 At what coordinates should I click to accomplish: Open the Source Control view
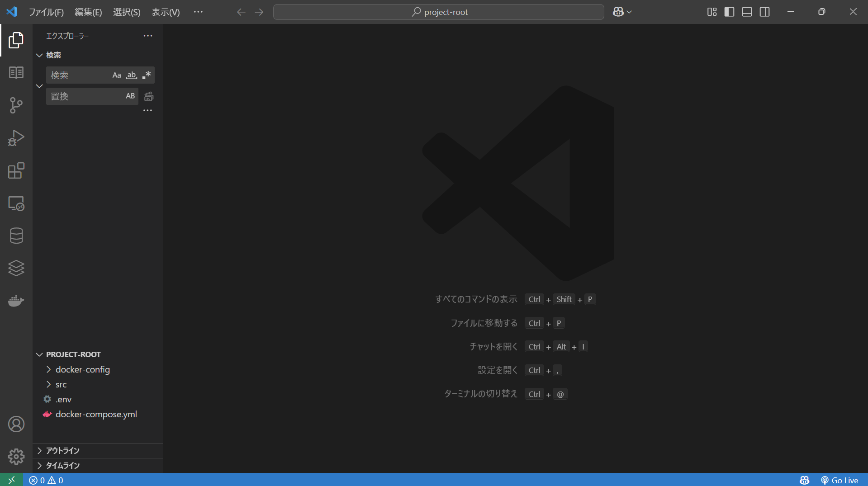point(16,105)
